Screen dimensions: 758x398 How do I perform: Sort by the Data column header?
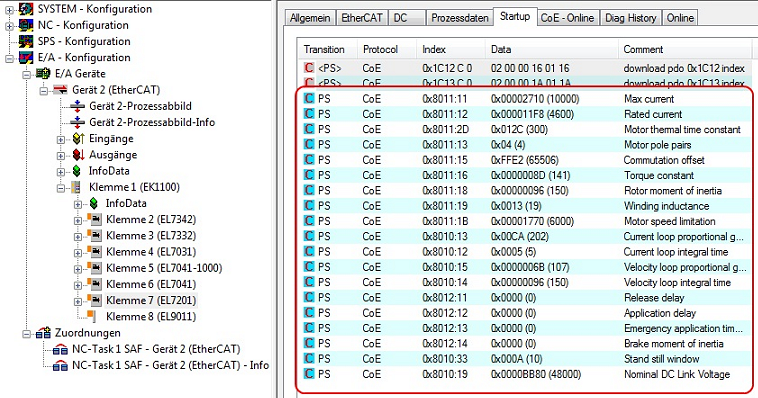point(552,49)
